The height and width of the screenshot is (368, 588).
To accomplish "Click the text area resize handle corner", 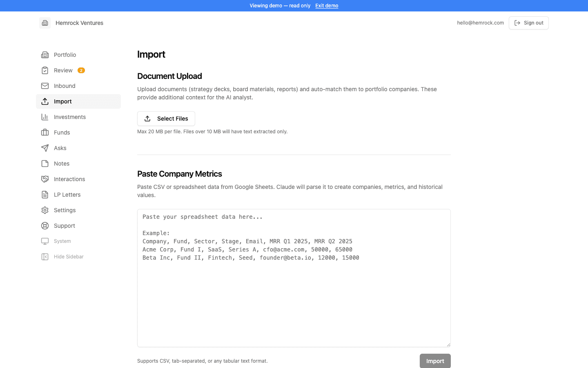I will click(x=448, y=344).
